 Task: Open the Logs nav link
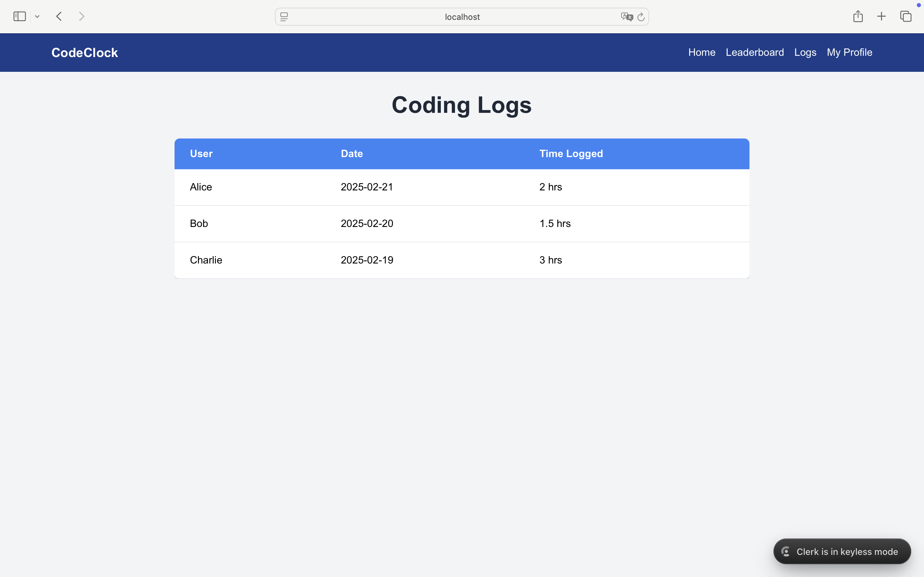pos(805,52)
